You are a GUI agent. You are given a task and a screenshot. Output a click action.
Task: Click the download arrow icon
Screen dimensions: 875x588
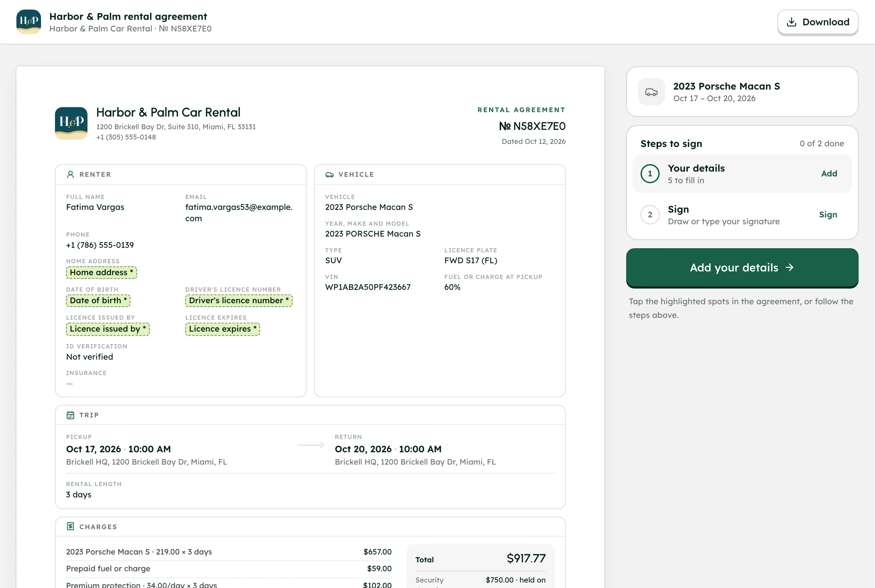(x=791, y=22)
